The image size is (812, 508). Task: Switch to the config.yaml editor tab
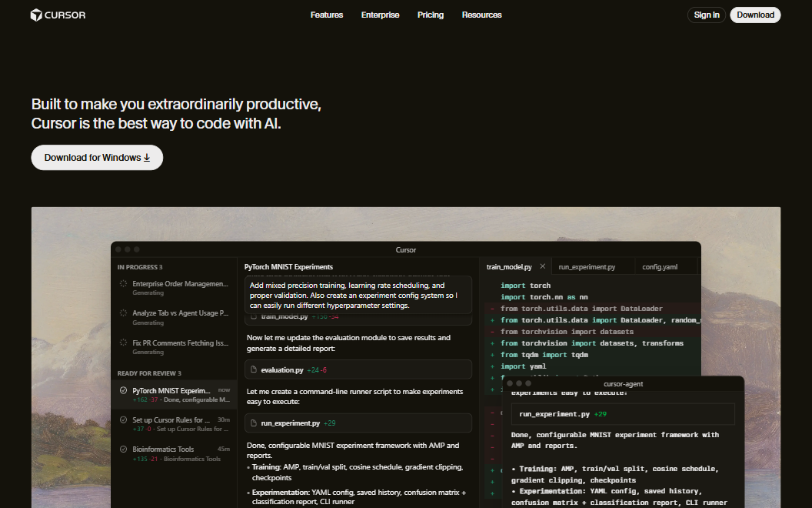660,267
